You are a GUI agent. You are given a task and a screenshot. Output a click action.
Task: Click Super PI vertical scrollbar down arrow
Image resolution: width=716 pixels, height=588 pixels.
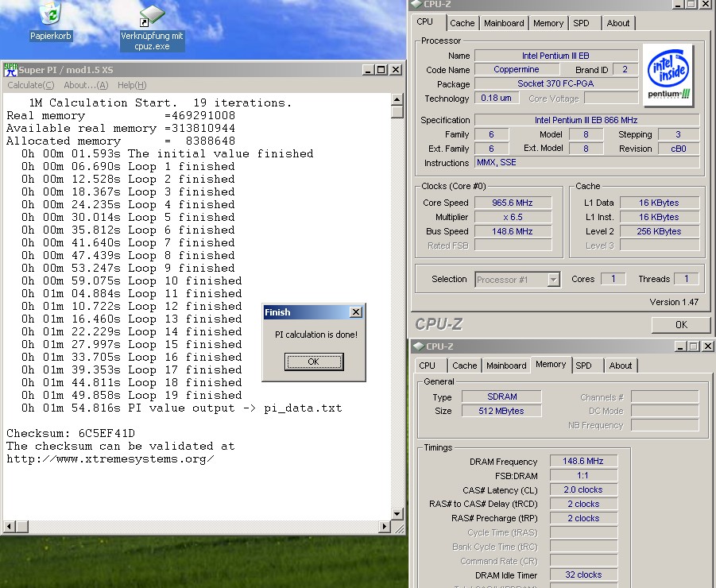[x=397, y=514]
